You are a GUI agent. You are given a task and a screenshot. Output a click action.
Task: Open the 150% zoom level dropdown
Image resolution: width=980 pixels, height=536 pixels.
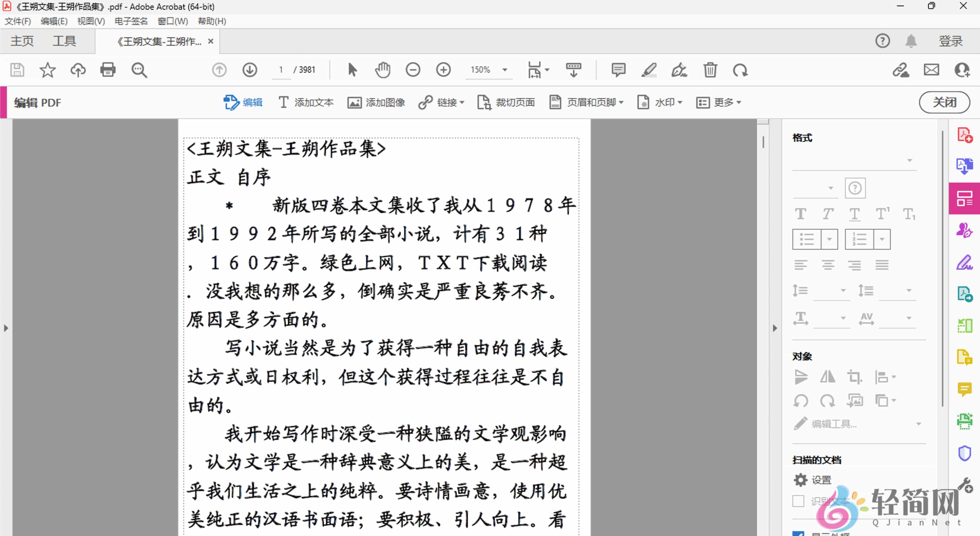pyautogui.click(x=505, y=70)
